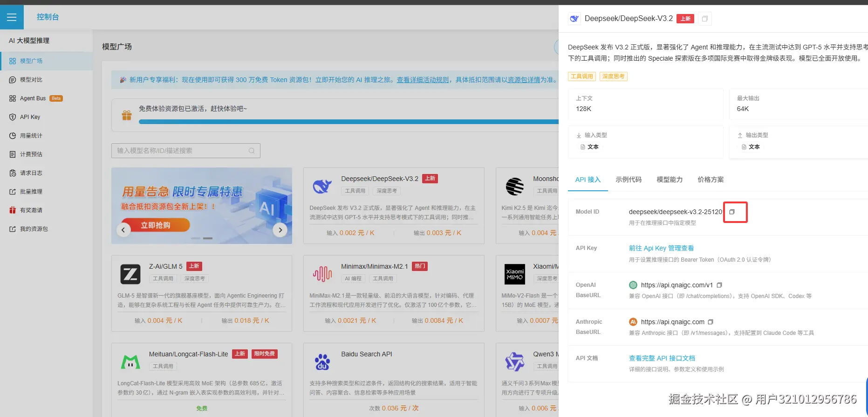Viewport: 868px width, 417px height.
Task: Click AI 大模型推理 sidebar heading
Action: (29, 41)
